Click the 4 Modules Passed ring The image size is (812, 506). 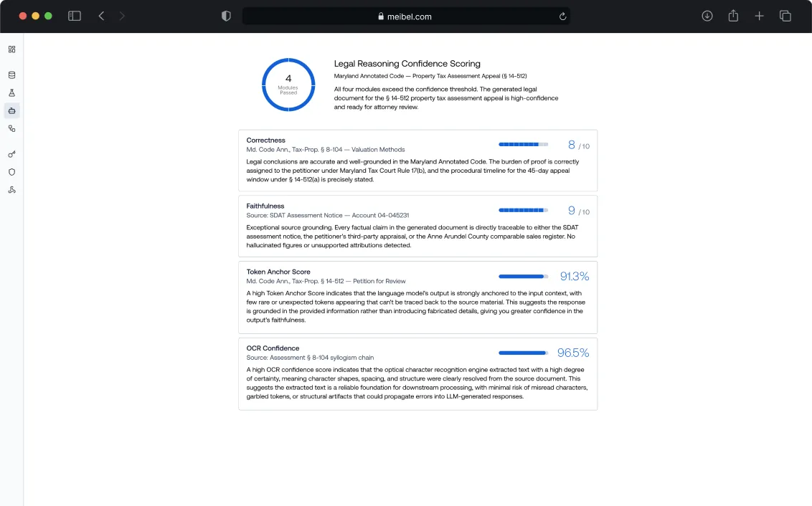288,85
